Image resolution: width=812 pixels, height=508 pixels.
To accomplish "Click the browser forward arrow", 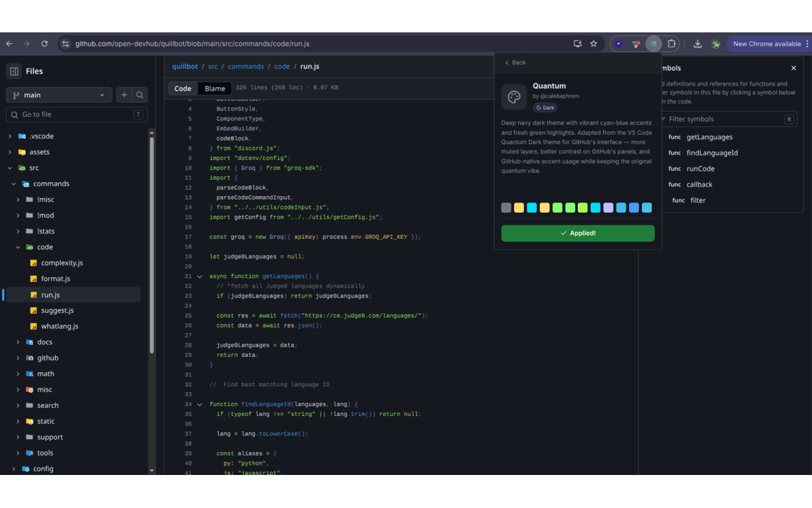I will [x=27, y=44].
